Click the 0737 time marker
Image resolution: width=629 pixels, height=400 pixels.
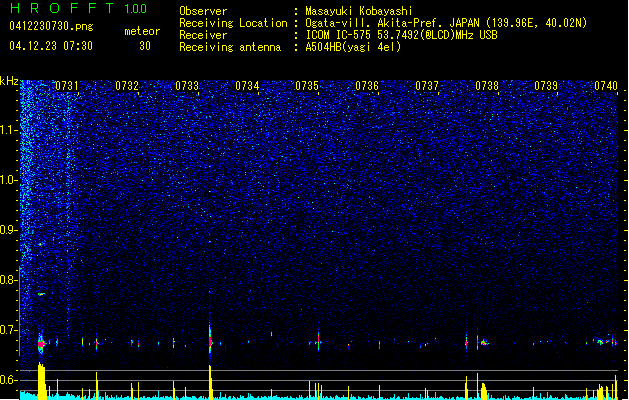coord(427,86)
